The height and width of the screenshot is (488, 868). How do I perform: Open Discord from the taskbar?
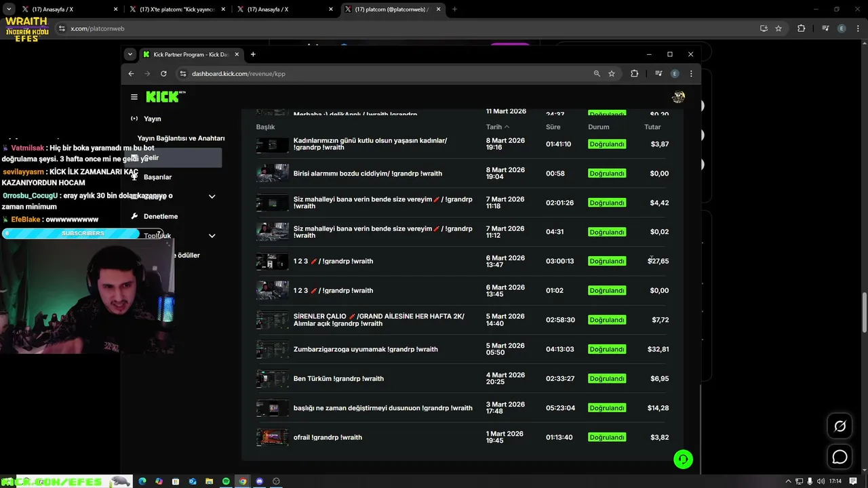coord(259,481)
